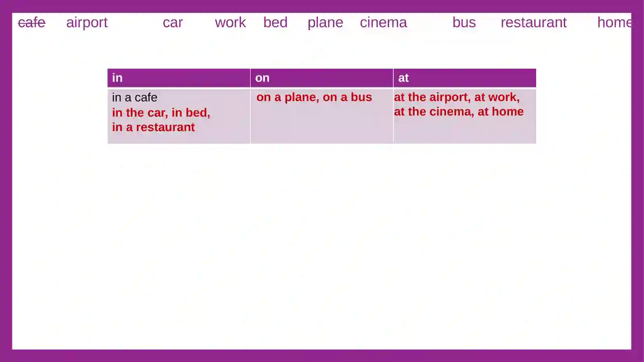Click the line 'at the airport, at work,'
The height and width of the screenshot is (362, 644).
[457, 97]
